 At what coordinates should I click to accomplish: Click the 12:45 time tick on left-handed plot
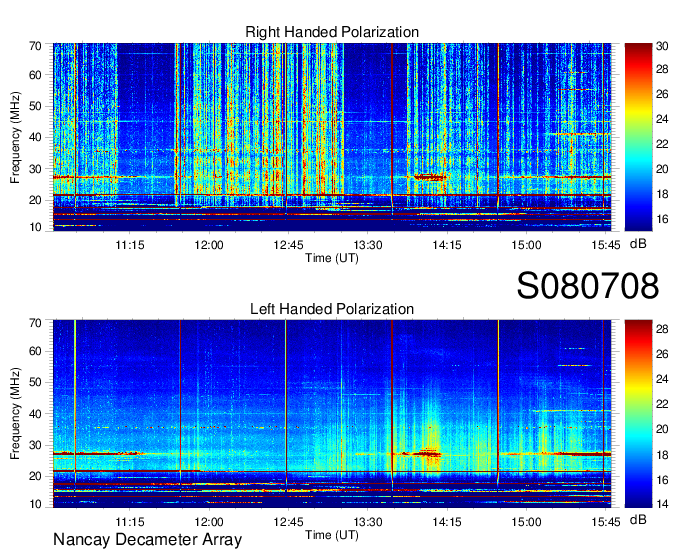pyautogui.click(x=288, y=522)
